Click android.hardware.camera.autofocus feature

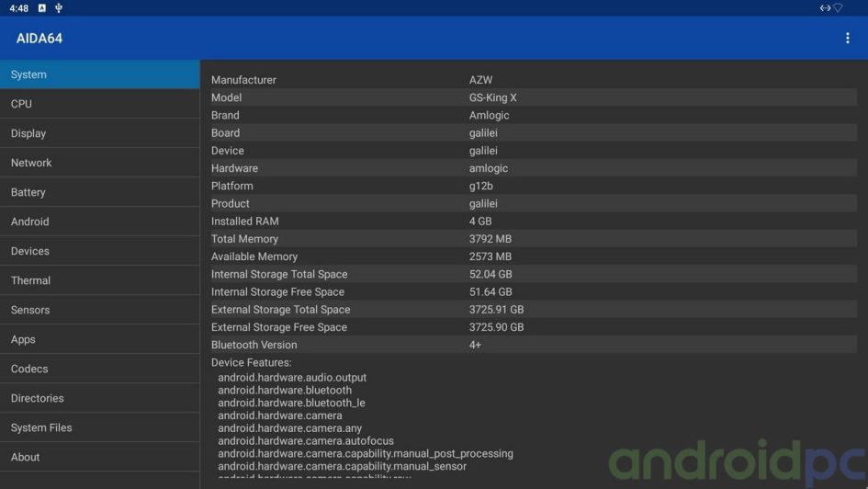[x=306, y=441]
